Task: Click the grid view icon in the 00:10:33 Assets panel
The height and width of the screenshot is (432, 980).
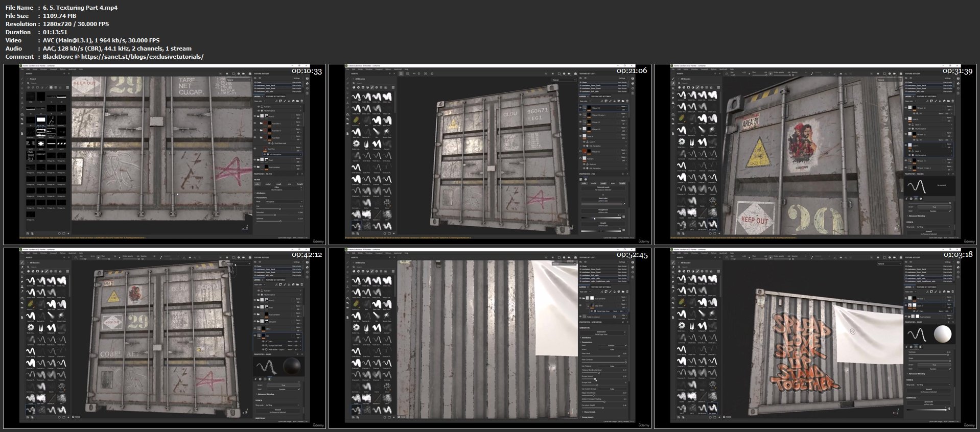Action: [67, 87]
